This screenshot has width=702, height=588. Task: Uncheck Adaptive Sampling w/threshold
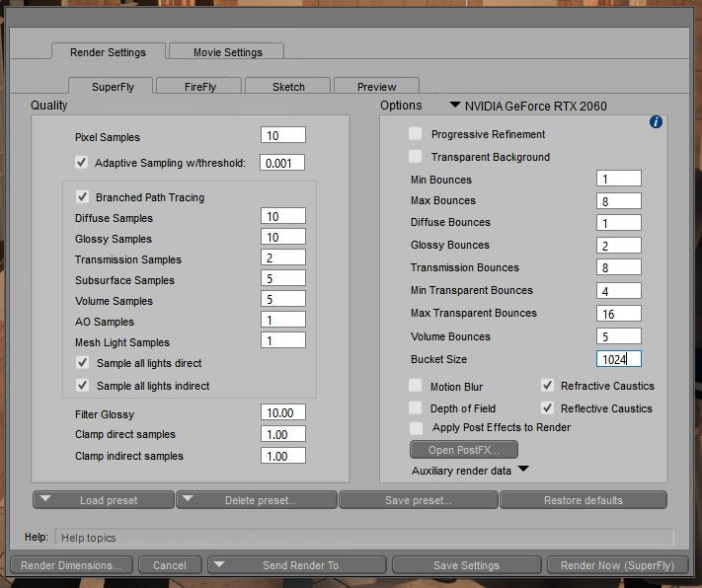point(82,163)
